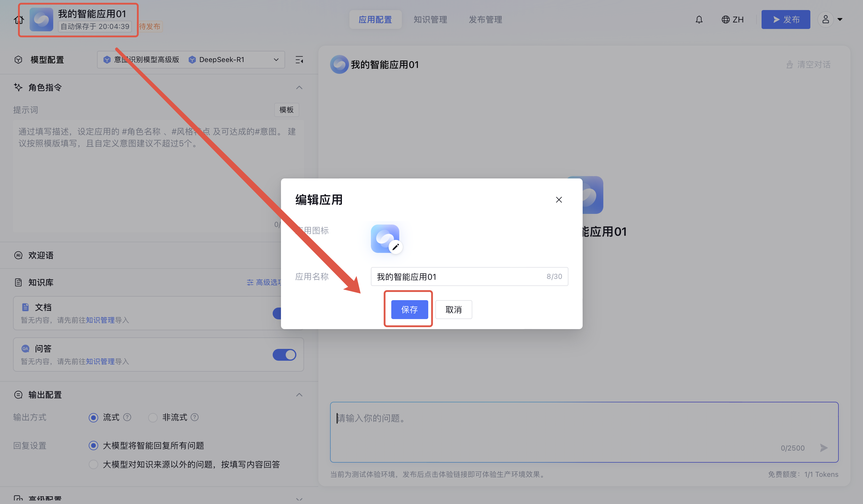Click the 取消 button in dialog
Viewport: 863px width, 504px height.
click(453, 310)
